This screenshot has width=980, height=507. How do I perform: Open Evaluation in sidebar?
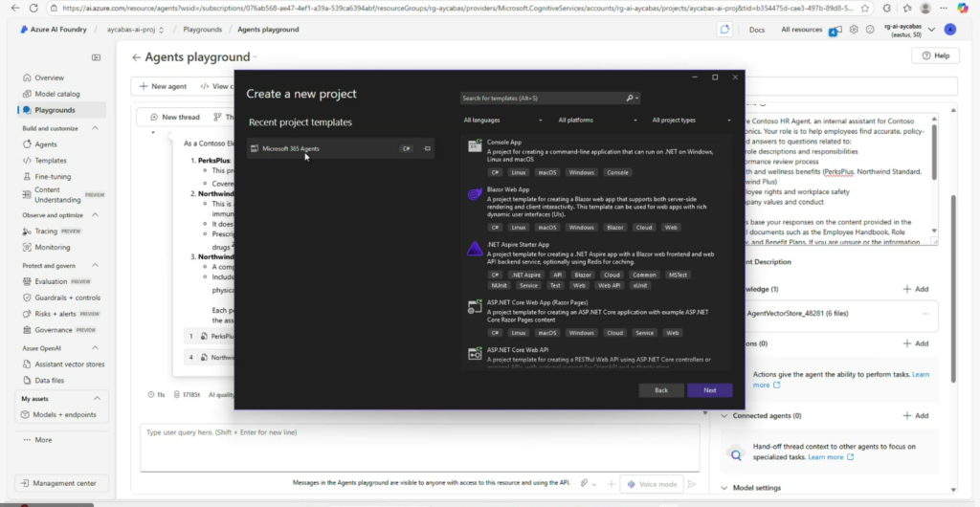(51, 281)
